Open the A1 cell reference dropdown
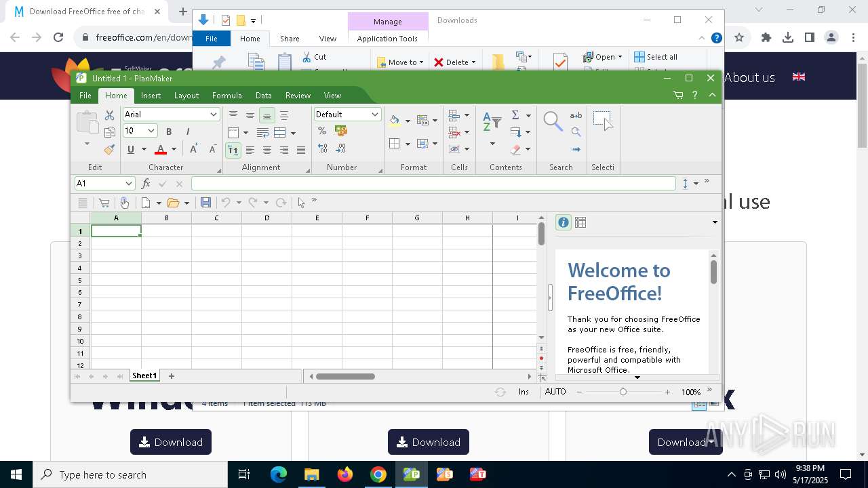 pyautogui.click(x=129, y=184)
